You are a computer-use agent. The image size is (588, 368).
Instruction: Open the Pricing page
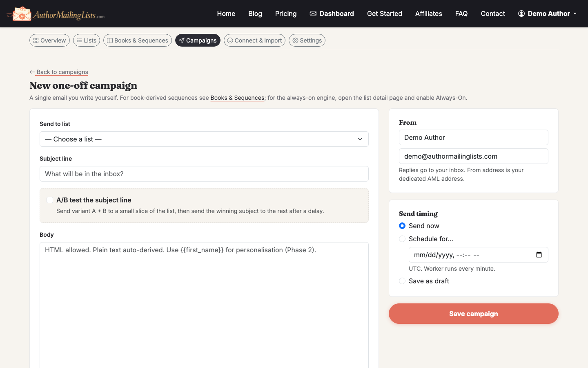tap(286, 13)
